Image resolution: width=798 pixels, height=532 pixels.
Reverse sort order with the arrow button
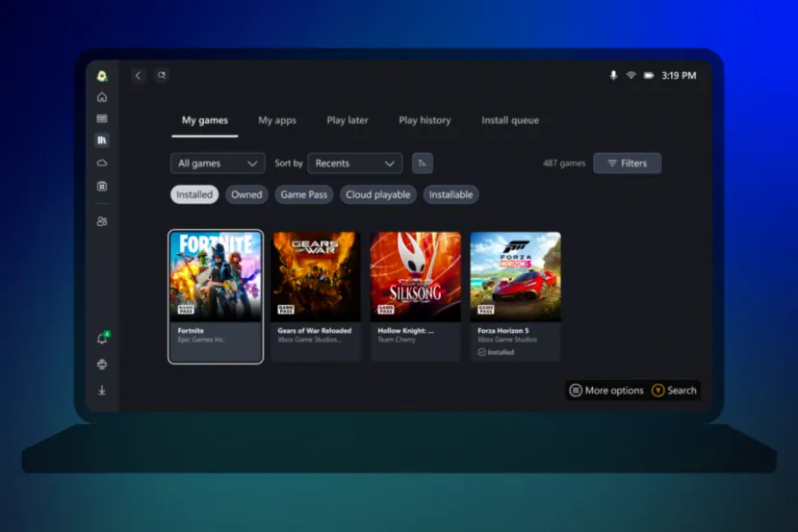[422, 164]
